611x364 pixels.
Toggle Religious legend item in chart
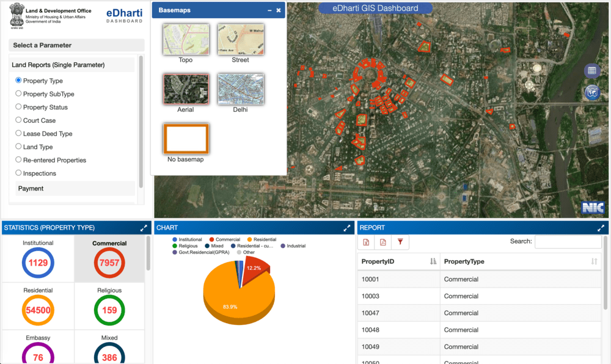tap(185, 246)
